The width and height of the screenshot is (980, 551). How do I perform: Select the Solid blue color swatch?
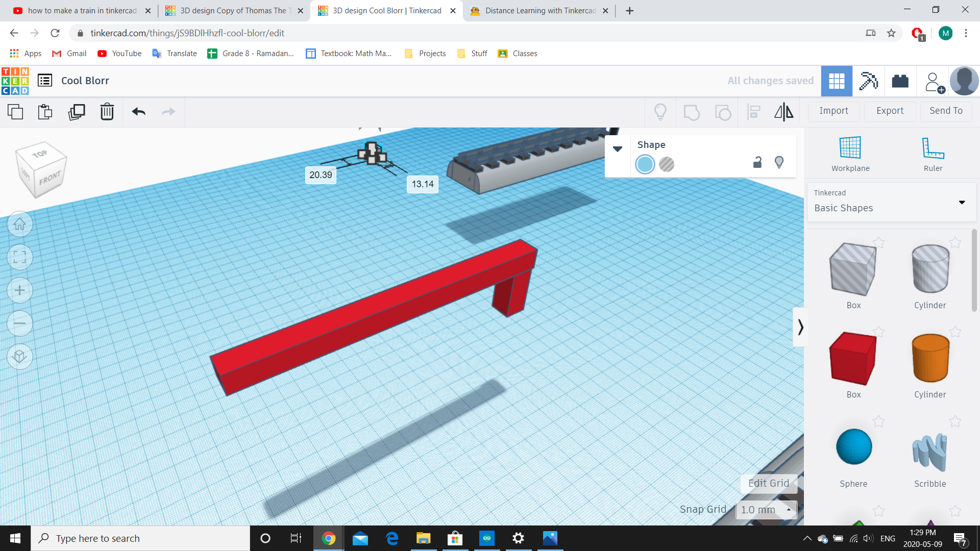[x=645, y=164]
